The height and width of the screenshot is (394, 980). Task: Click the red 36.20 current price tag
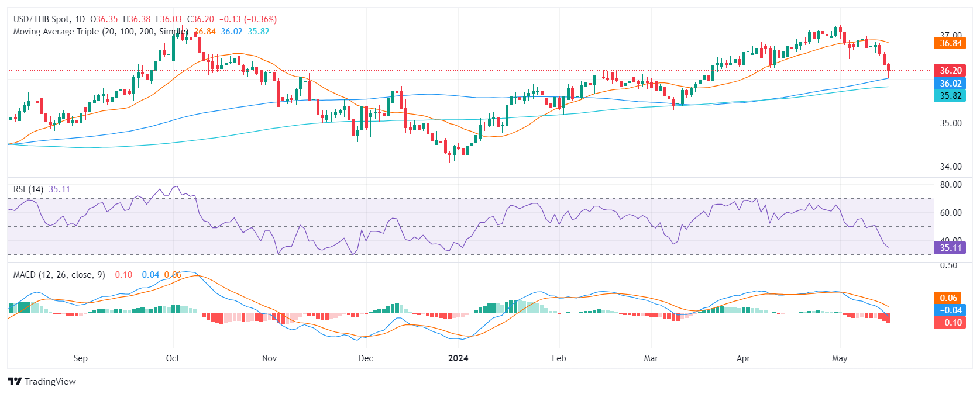[950, 71]
